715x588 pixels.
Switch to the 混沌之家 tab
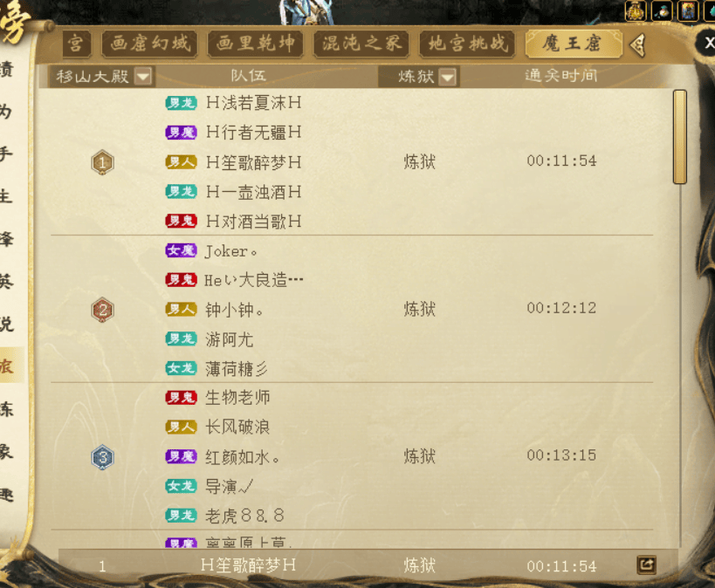tap(361, 44)
